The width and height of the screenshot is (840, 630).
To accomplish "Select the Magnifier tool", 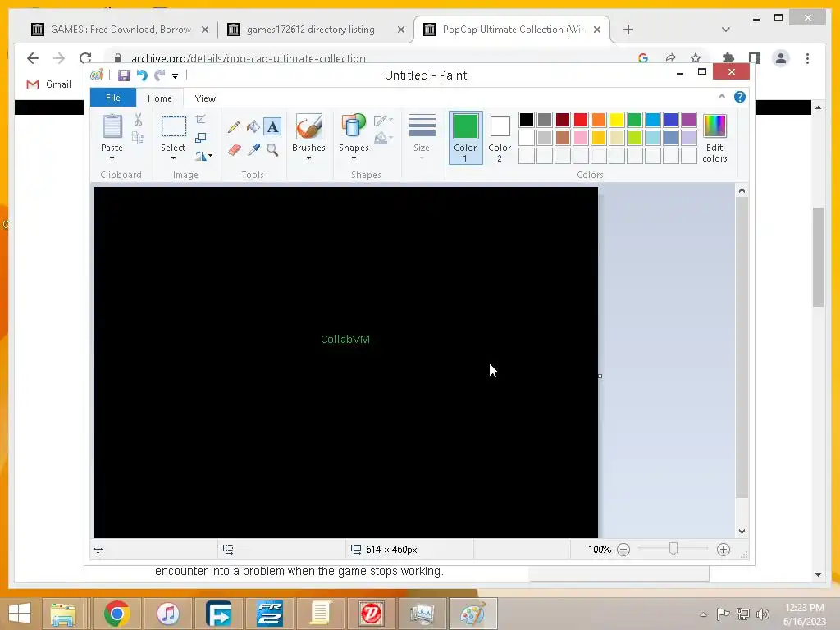I will [x=272, y=149].
